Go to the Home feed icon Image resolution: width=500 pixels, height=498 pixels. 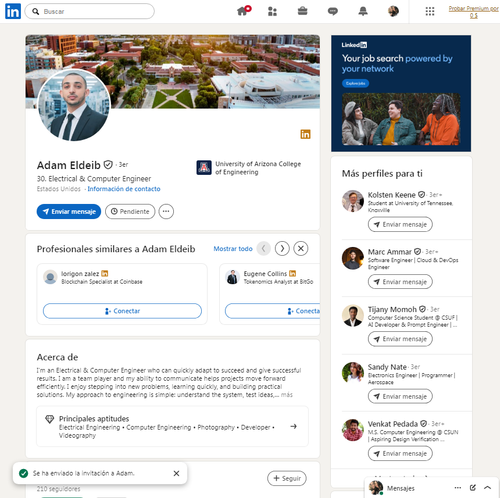pyautogui.click(x=243, y=11)
